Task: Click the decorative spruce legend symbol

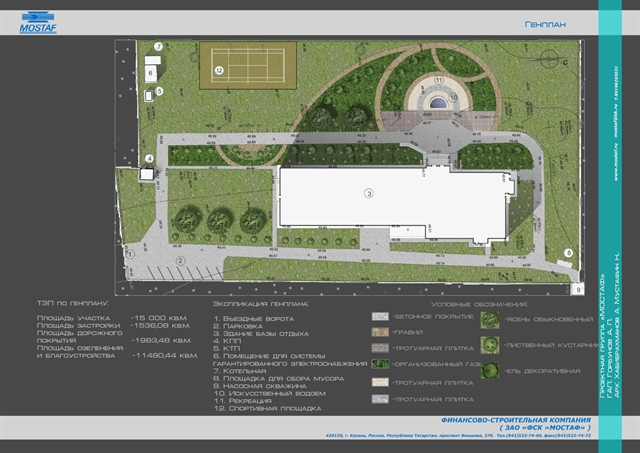Action: pyautogui.click(x=490, y=372)
